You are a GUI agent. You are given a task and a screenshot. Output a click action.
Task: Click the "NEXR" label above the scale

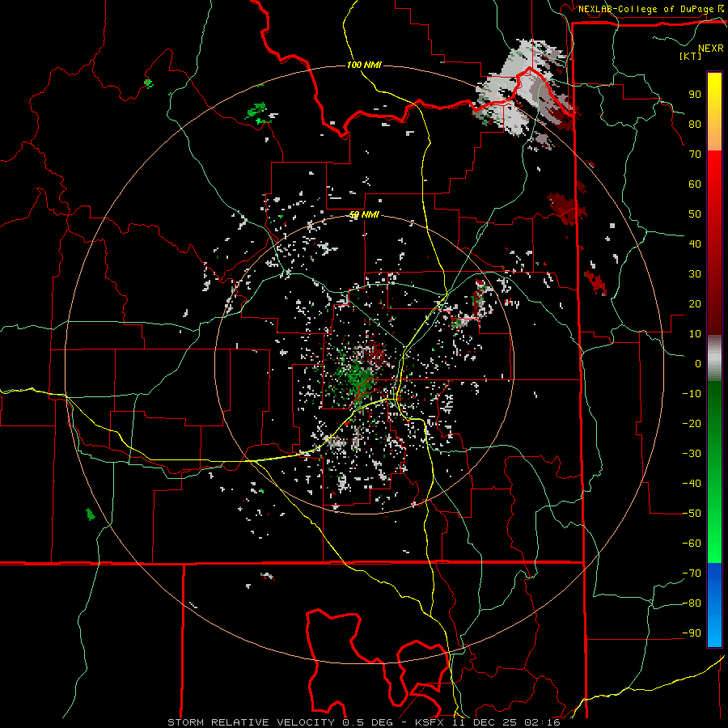[x=711, y=49]
